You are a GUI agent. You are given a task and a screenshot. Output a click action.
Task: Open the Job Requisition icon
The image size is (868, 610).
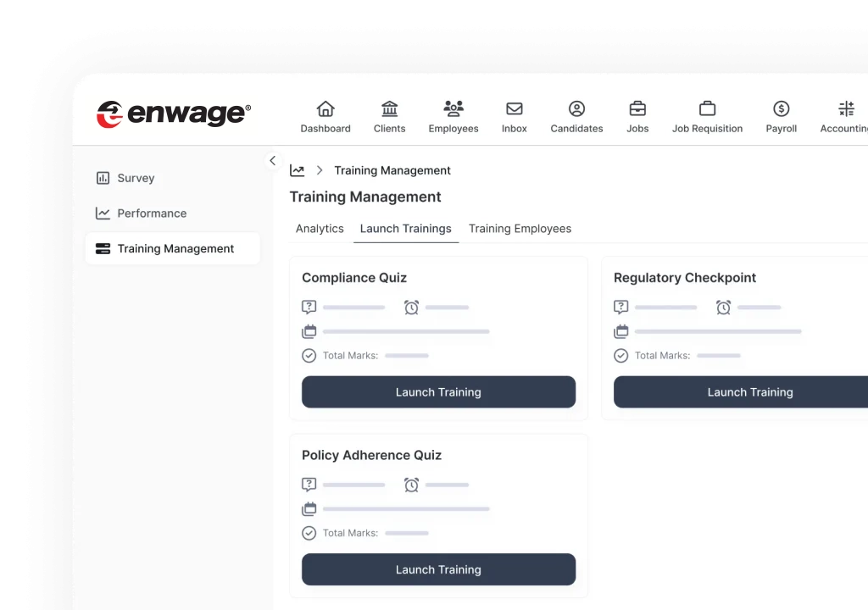click(x=707, y=109)
